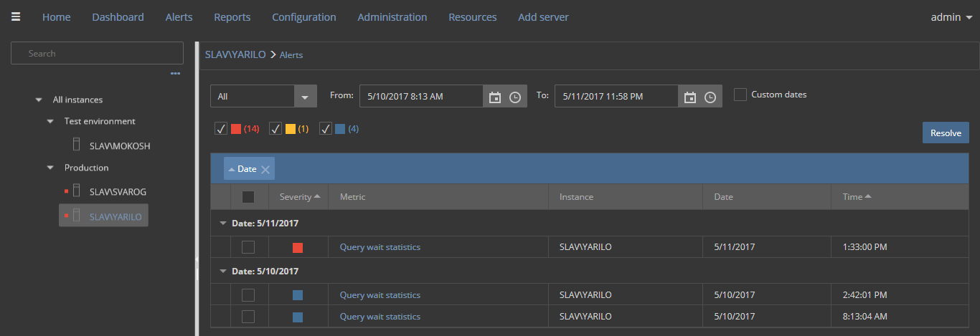Open the To date calendar picker
The width and height of the screenshot is (980, 336).
[x=690, y=97]
